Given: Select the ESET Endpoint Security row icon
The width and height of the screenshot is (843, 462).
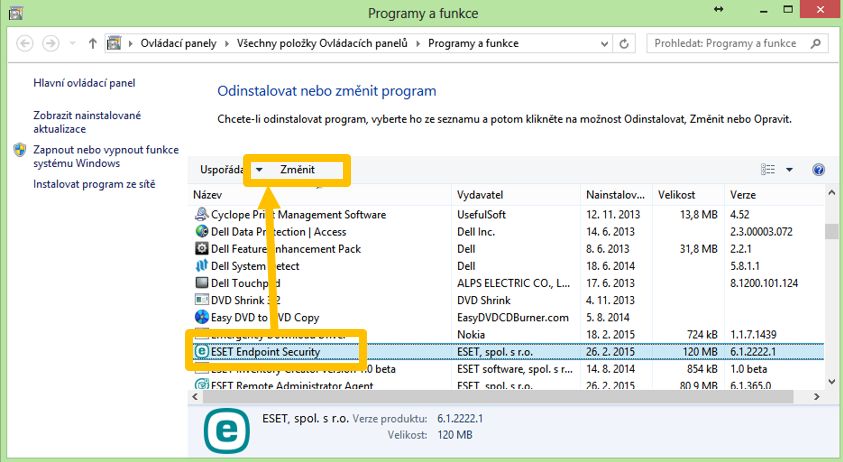Looking at the screenshot, I should [202, 351].
